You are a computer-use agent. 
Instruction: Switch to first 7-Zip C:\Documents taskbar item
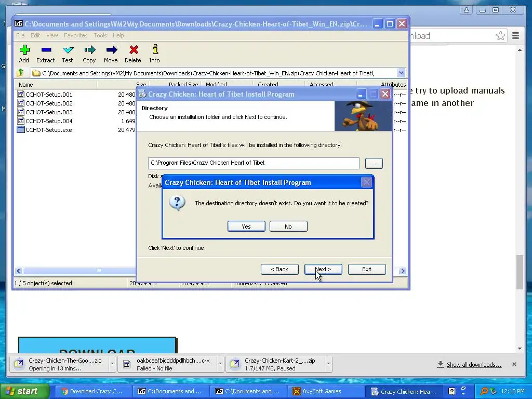170,391
